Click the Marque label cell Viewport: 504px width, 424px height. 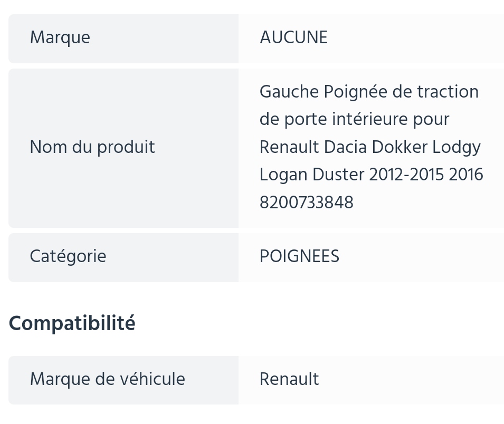[123, 38]
